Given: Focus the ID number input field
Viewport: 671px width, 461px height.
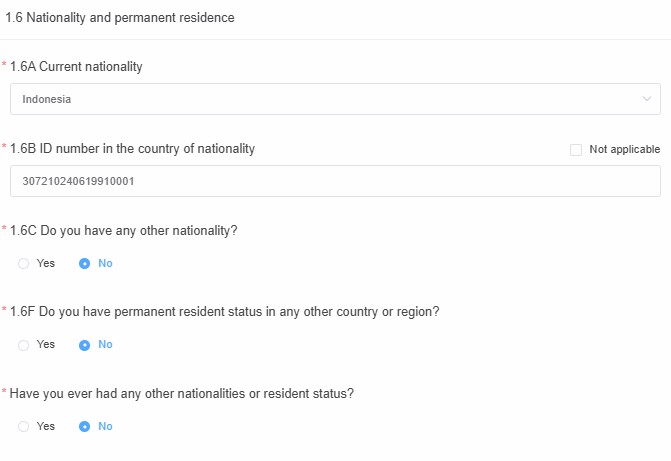Looking at the screenshot, I should pos(334,181).
